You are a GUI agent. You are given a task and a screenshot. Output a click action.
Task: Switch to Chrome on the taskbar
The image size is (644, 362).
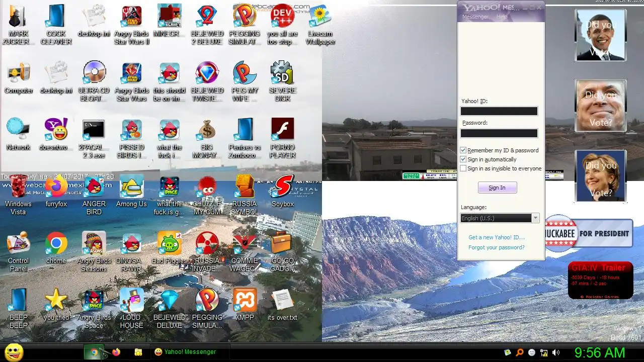coord(94,352)
